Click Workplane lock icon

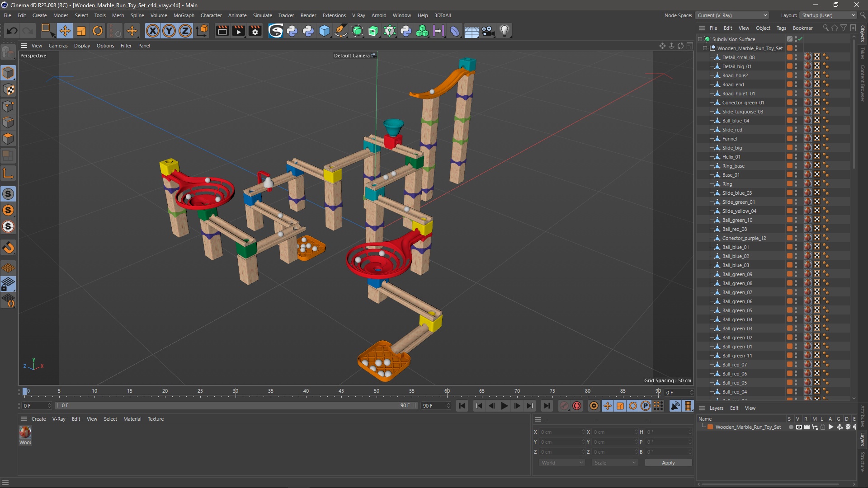[8, 284]
